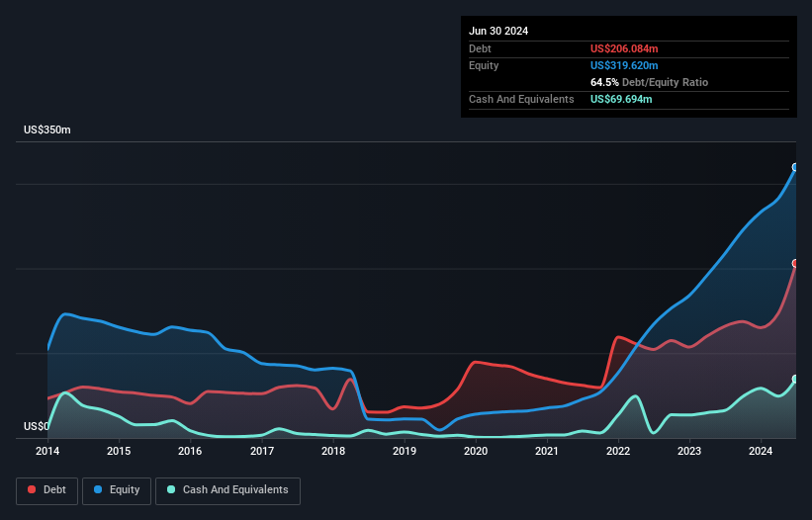Click the 2018 x-axis label

pyautogui.click(x=333, y=451)
